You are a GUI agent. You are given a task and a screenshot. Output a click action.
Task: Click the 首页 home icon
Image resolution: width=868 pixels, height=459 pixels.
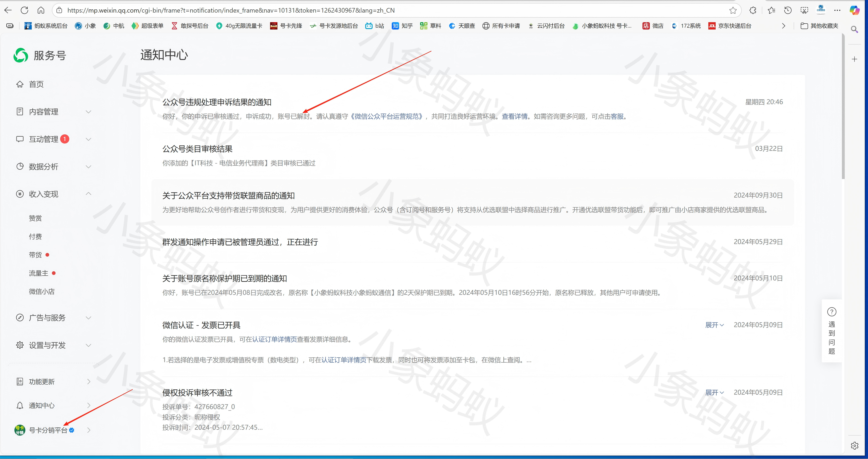(20, 84)
